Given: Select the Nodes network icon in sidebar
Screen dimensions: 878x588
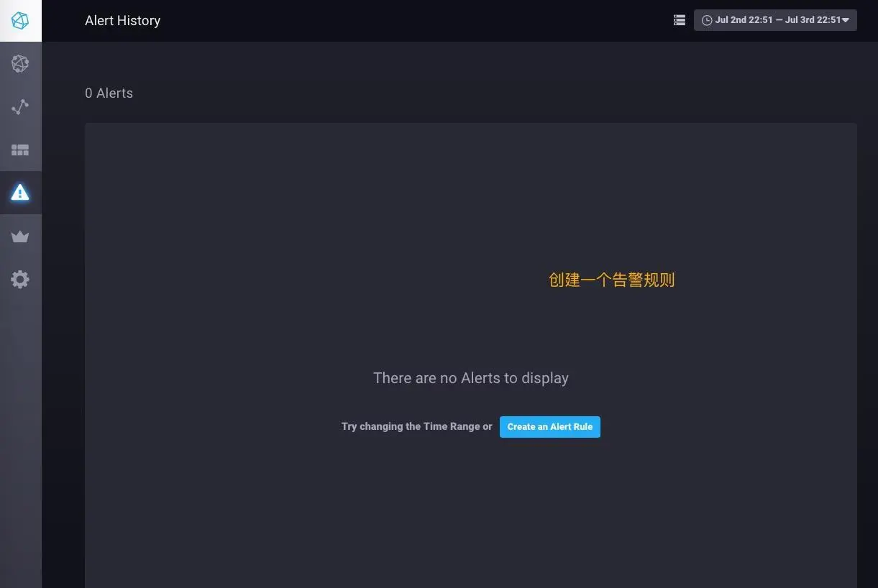Looking at the screenshot, I should tap(20, 63).
